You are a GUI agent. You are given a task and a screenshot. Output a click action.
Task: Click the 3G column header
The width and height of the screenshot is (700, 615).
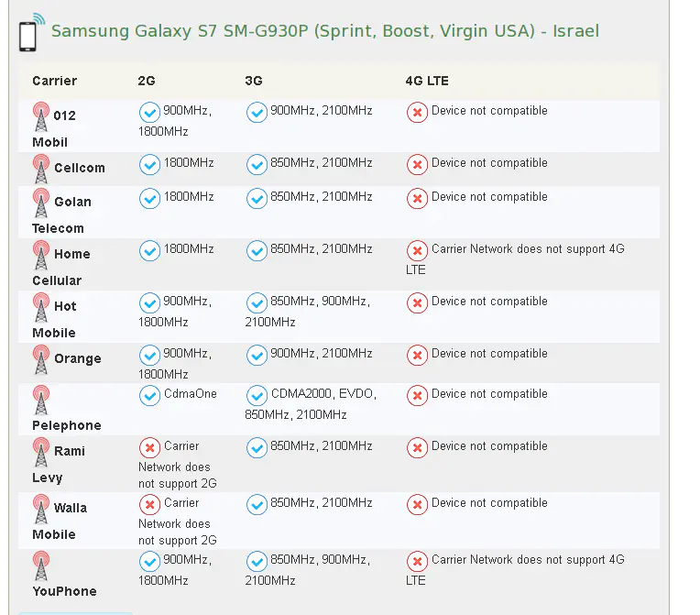coord(254,81)
